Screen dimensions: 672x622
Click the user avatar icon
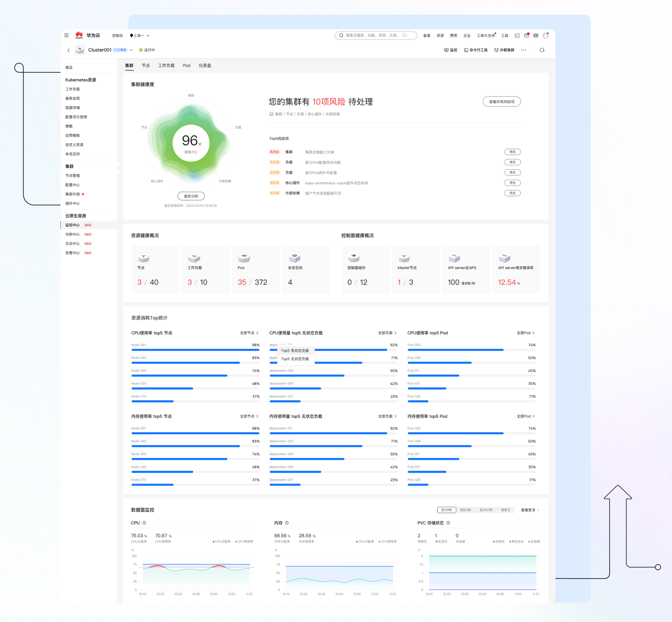point(545,35)
